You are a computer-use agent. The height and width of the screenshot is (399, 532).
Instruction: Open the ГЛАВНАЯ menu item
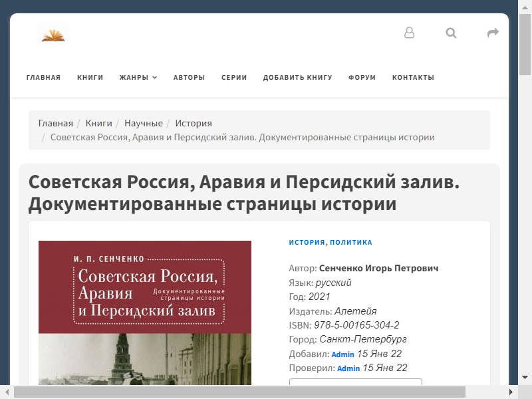coord(43,77)
